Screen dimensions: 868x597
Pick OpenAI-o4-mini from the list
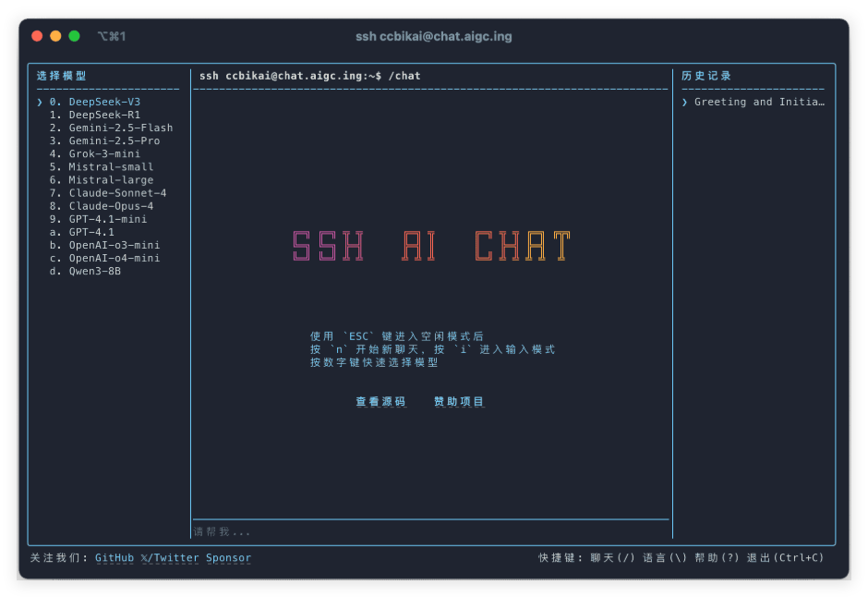(104, 258)
